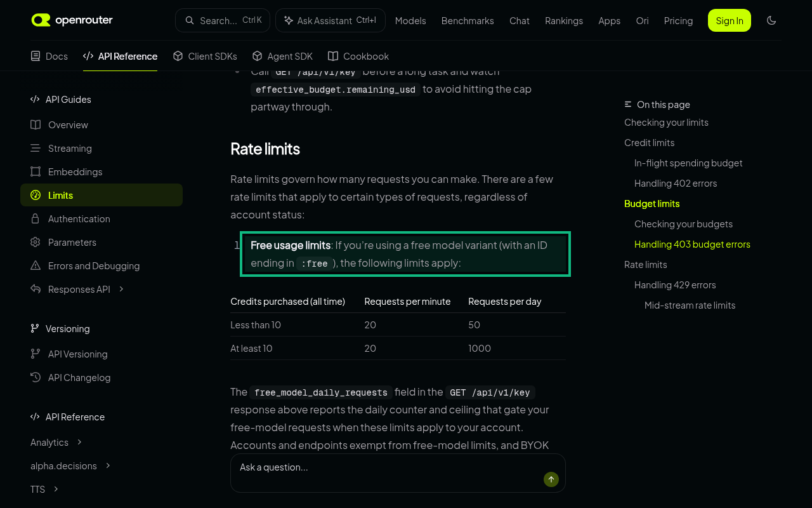Expand the Analytics section

79,442
